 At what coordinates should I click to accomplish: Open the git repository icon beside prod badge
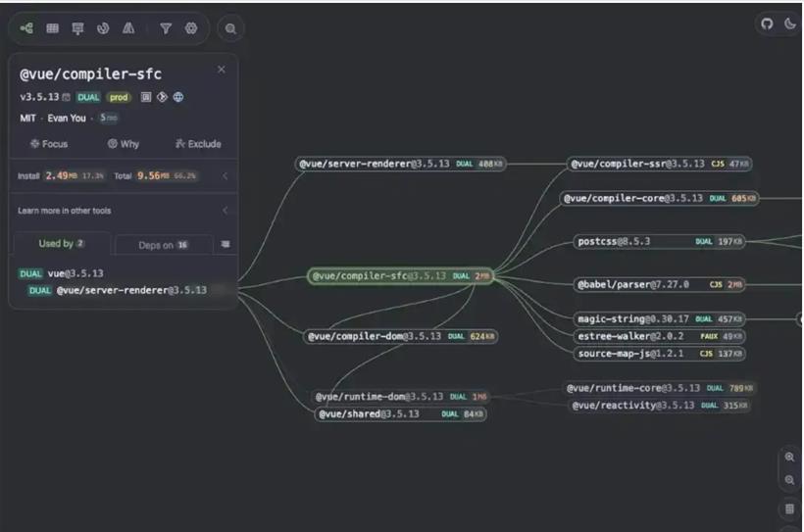click(x=162, y=97)
